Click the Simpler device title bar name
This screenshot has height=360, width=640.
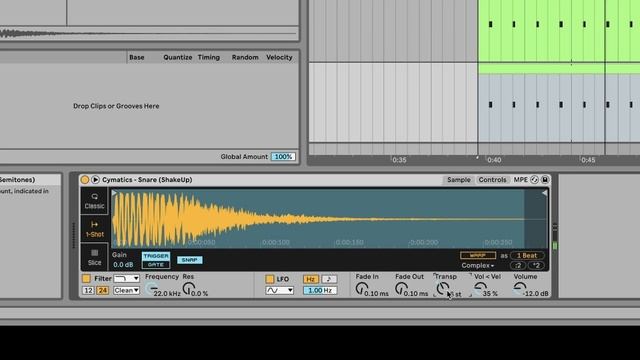[147, 180]
